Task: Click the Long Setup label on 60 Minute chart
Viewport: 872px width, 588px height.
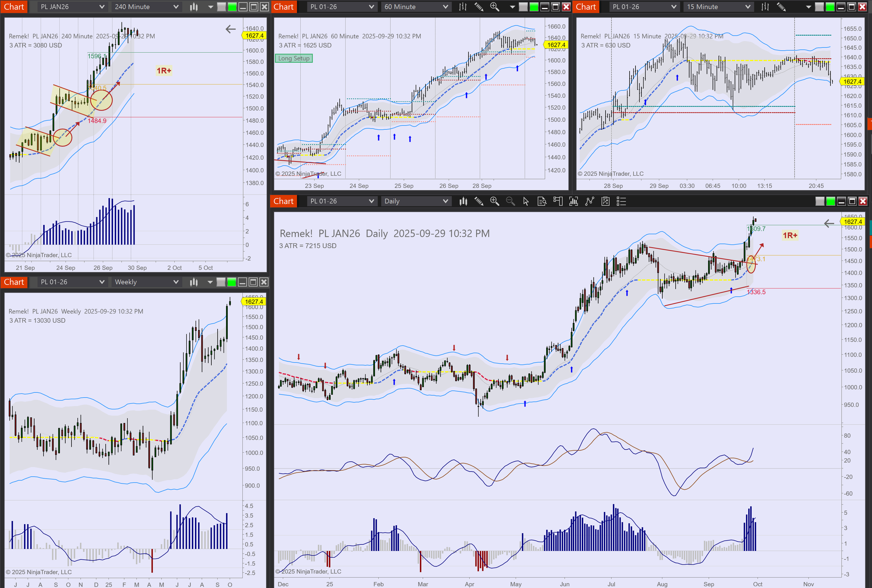Action: pos(294,58)
